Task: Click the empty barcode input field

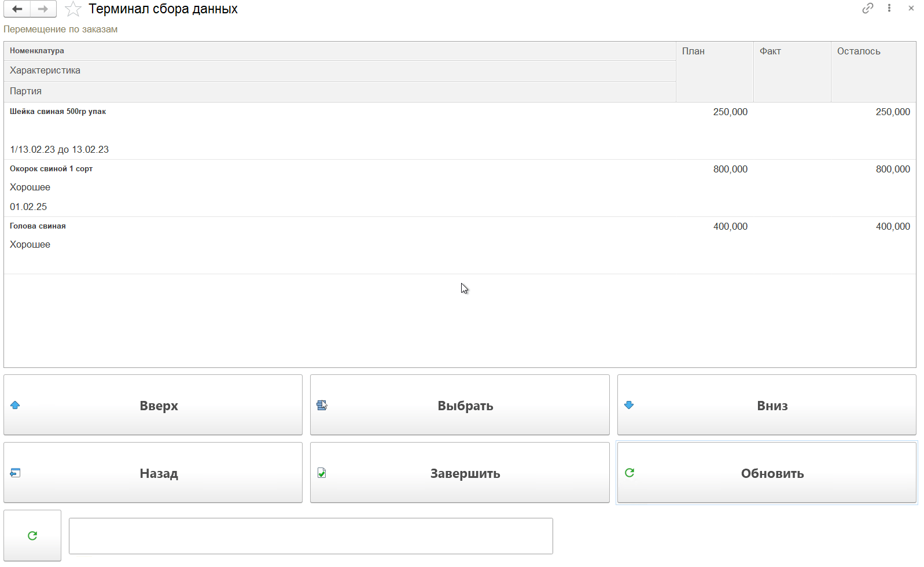Action: click(x=311, y=536)
